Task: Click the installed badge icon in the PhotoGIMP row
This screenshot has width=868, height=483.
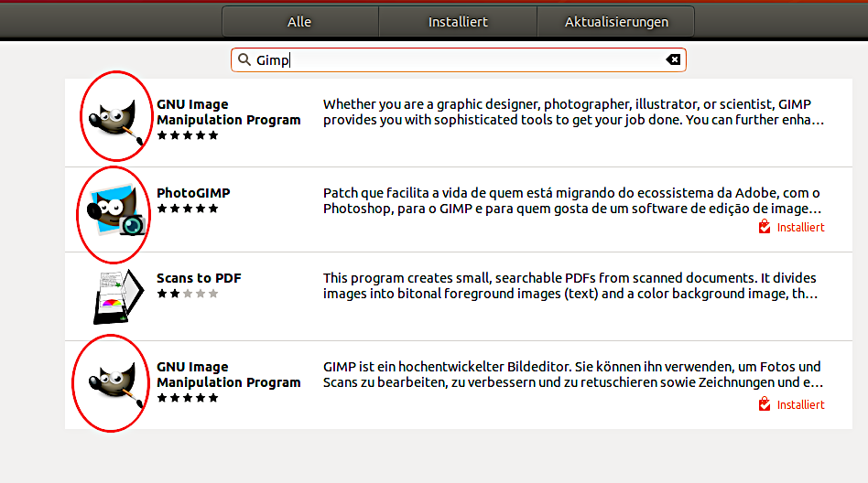Action: [765, 227]
